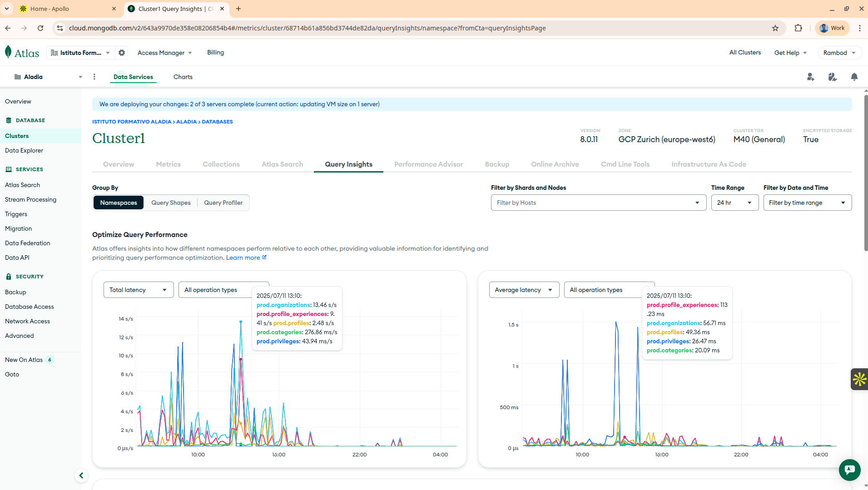
Task: Open the tab search dropdown arrow
Action: [x=7, y=9]
